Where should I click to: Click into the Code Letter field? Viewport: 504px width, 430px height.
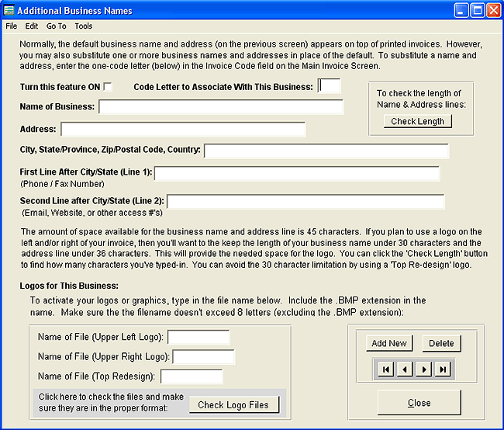329,86
